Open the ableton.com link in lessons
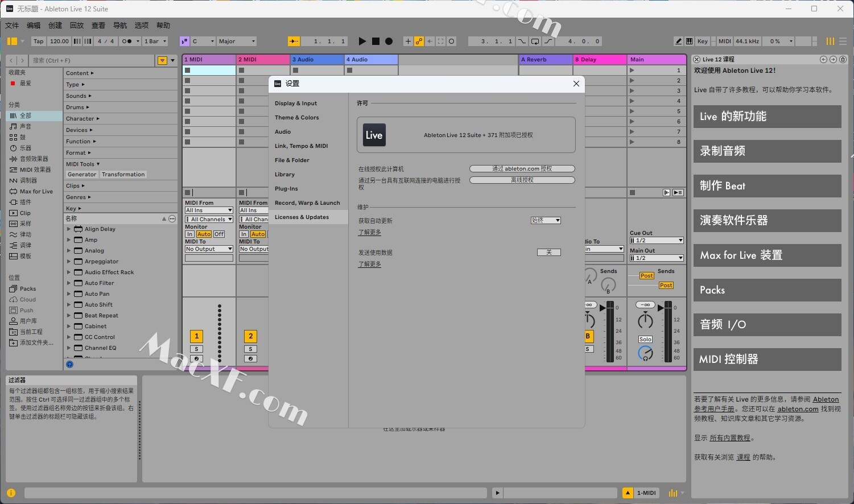The height and width of the screenshot is (504, 854). (798, 408)
